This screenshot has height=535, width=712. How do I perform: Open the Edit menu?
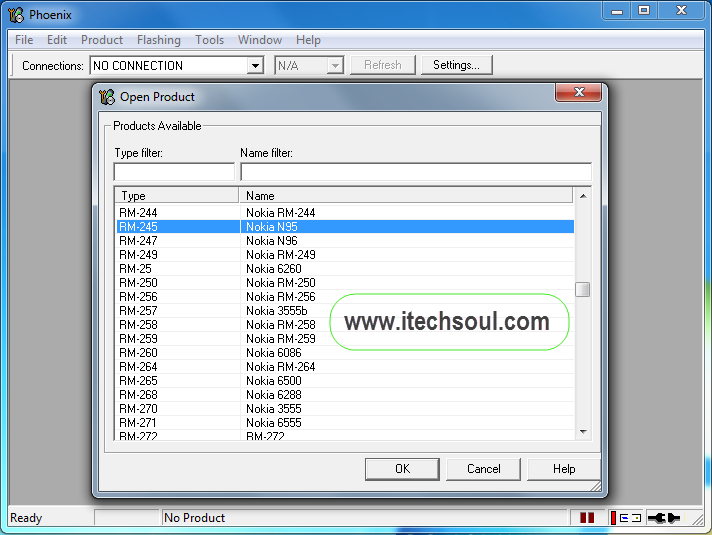coord(57,40)
